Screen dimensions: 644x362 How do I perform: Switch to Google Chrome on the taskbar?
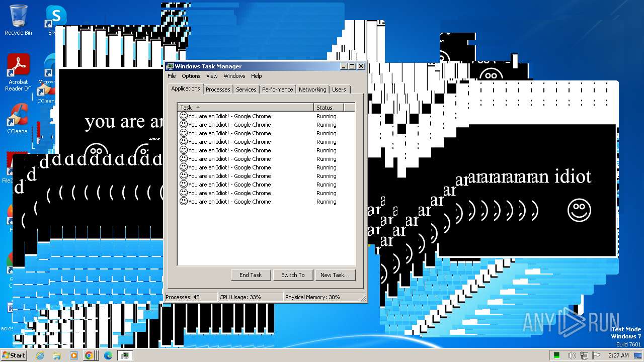(x=90, y=355)
